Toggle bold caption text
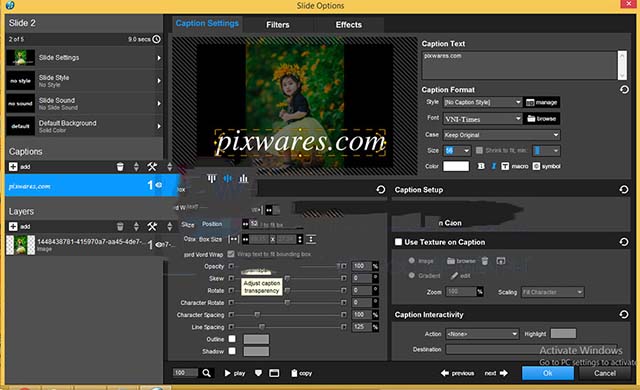 (481, 166)
